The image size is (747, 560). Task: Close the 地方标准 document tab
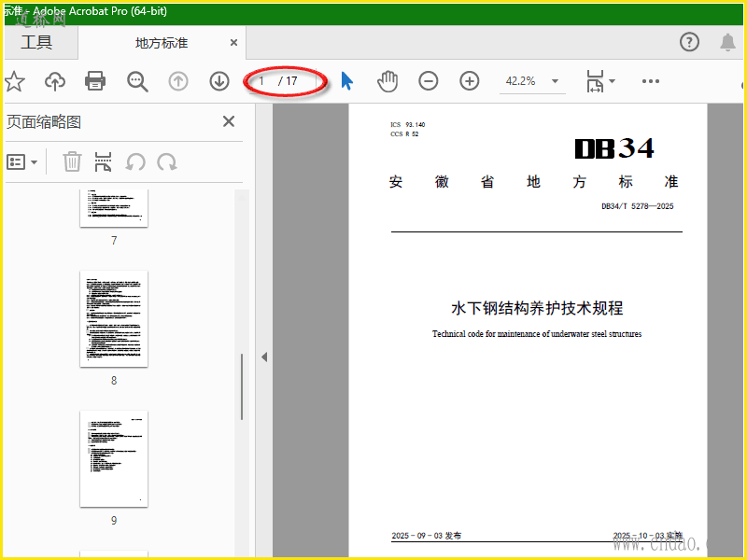pos(234,42)
